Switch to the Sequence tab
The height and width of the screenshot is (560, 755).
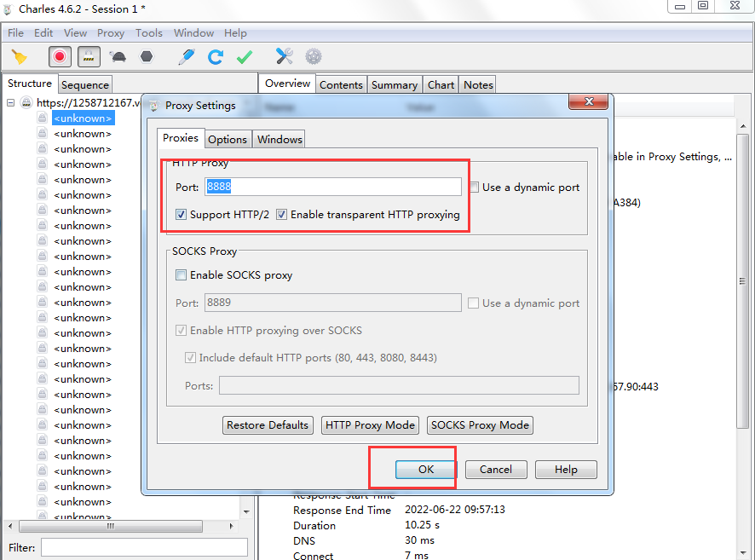(85, 84)
